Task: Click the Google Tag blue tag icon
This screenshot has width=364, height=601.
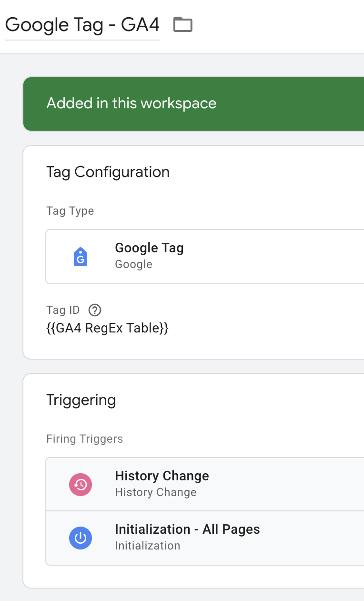Action: click(x=80, y=256)
